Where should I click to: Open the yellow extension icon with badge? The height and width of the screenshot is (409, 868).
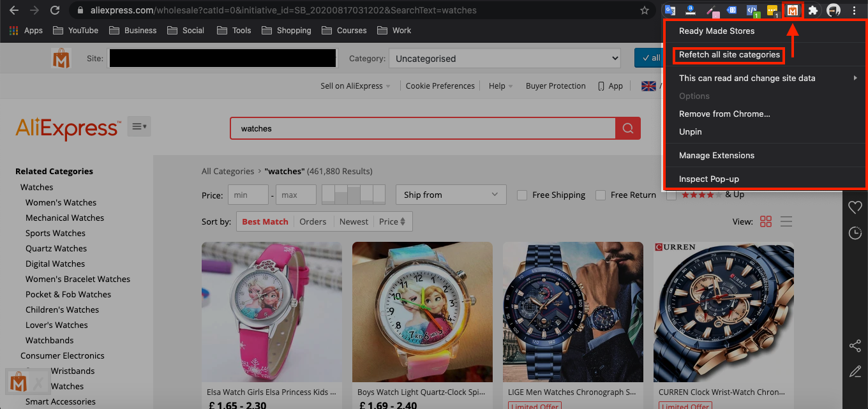(773, 11)
